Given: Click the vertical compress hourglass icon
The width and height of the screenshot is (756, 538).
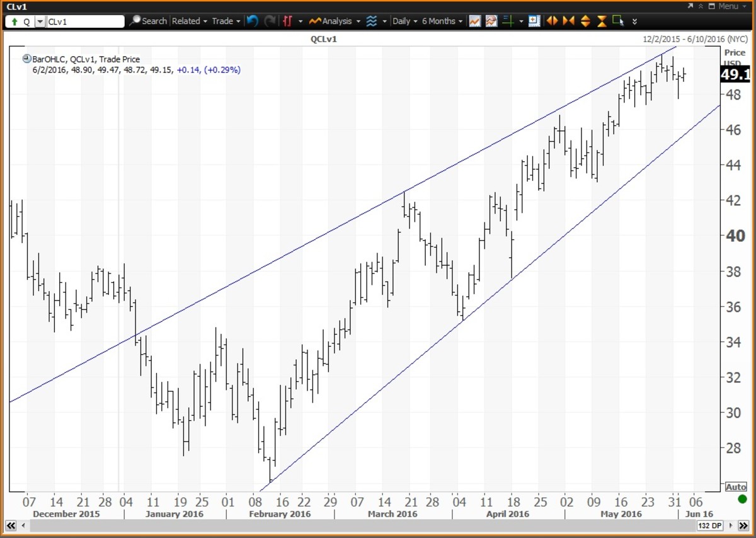Looking at the screenshot, I should [602, 21].
